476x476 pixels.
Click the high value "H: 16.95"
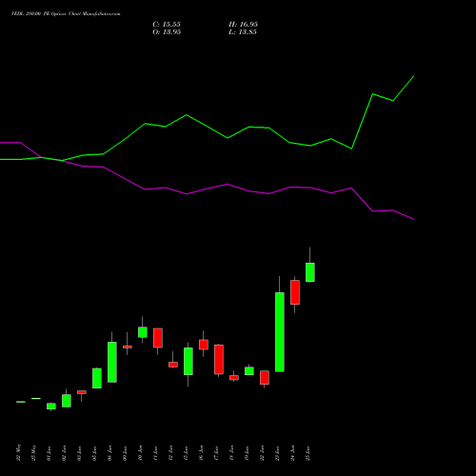point(243,25)
